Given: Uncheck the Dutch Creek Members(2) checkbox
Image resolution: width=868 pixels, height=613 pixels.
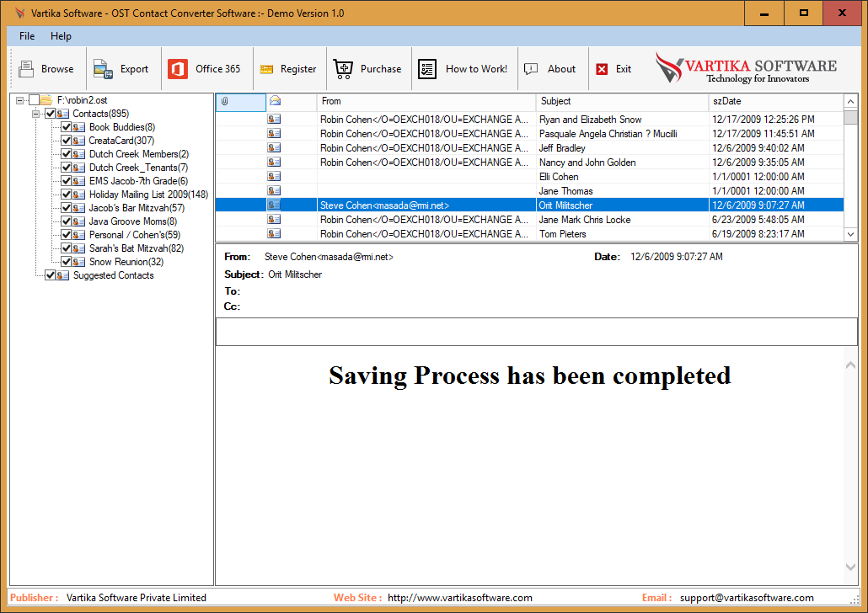Looking at the screenshot, I should [66, 154].
